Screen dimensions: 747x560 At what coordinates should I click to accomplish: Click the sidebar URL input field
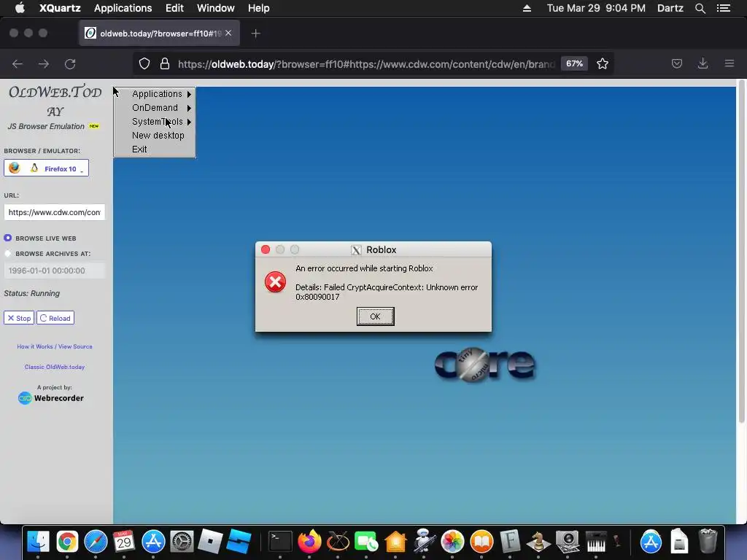click(x=54, y=212)
